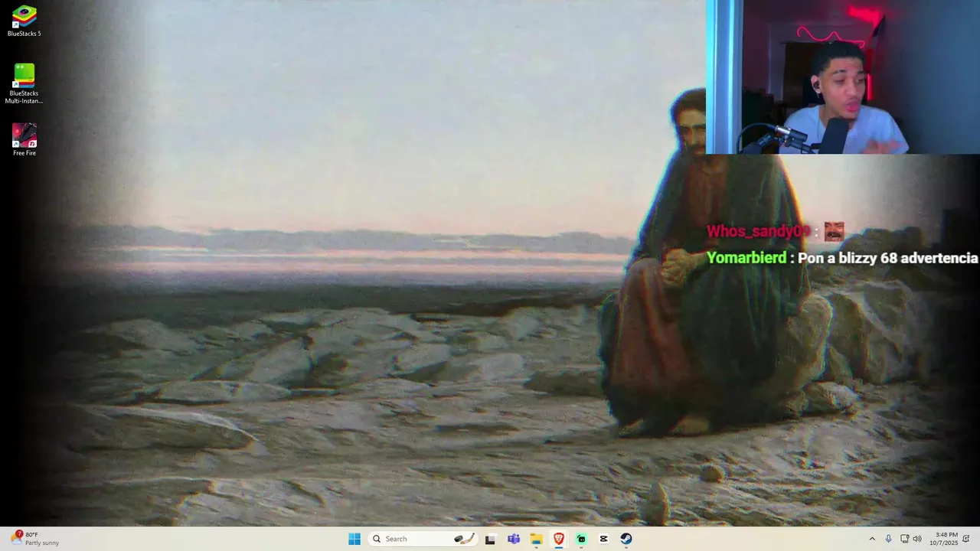Screen dimensions: 980x551
Task: Switch to the Brave browser in taskbar
Action: click(559, 539)
